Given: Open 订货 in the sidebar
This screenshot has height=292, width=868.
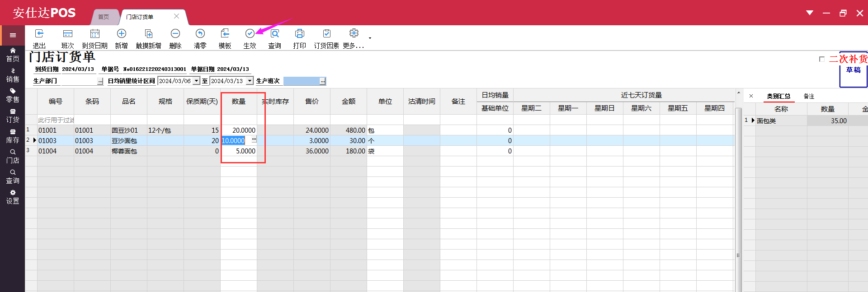Looking at the screenshot, I should tap(13, 116).
